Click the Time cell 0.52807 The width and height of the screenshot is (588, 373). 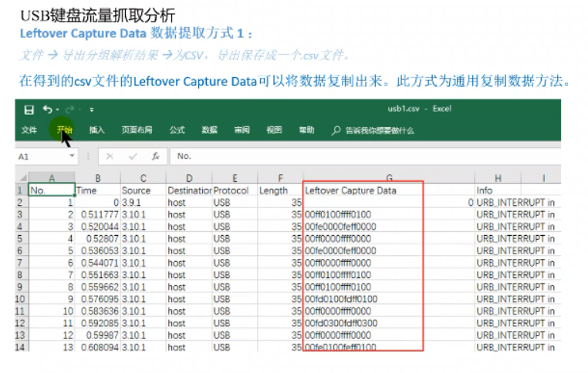coord(97,239)
